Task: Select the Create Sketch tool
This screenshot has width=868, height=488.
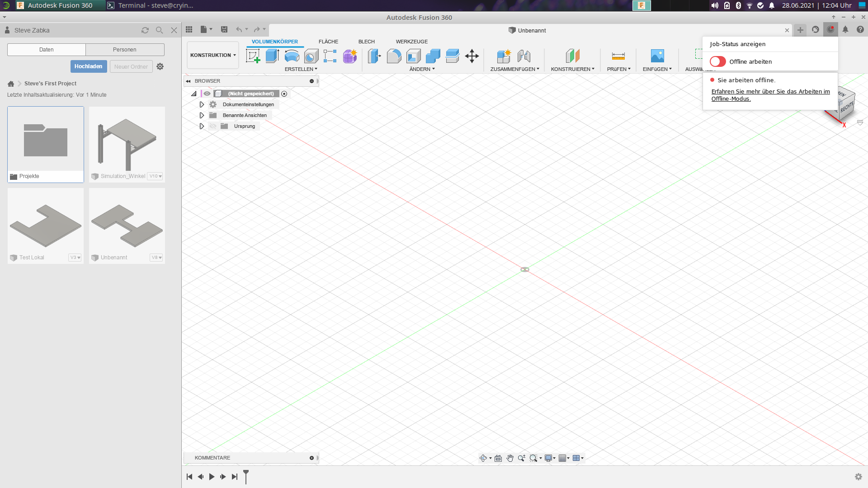Action: tap(253, 56)
